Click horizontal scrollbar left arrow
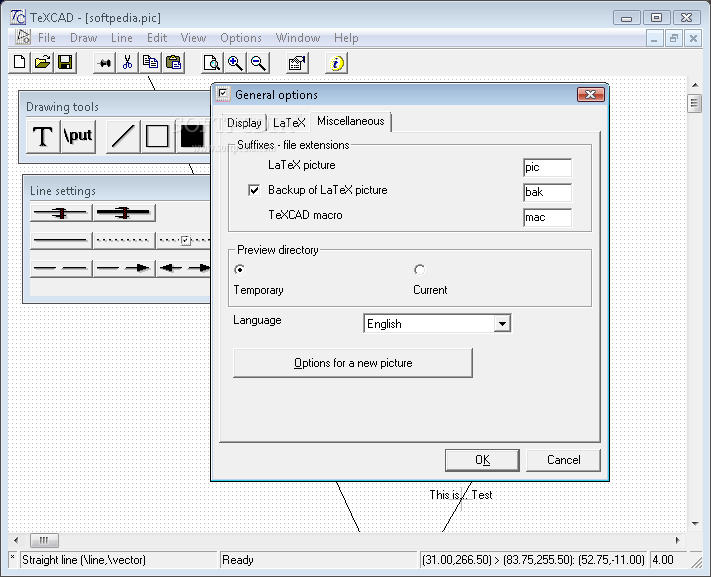The width and height of the screenshot is (711, 577). point(16,540)
